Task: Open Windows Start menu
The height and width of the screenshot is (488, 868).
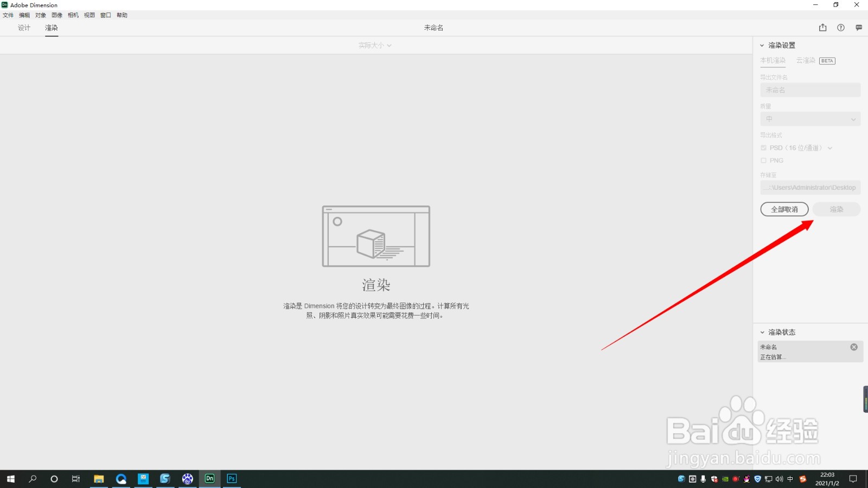Action: pyautogui.click(x=11, y=479)
